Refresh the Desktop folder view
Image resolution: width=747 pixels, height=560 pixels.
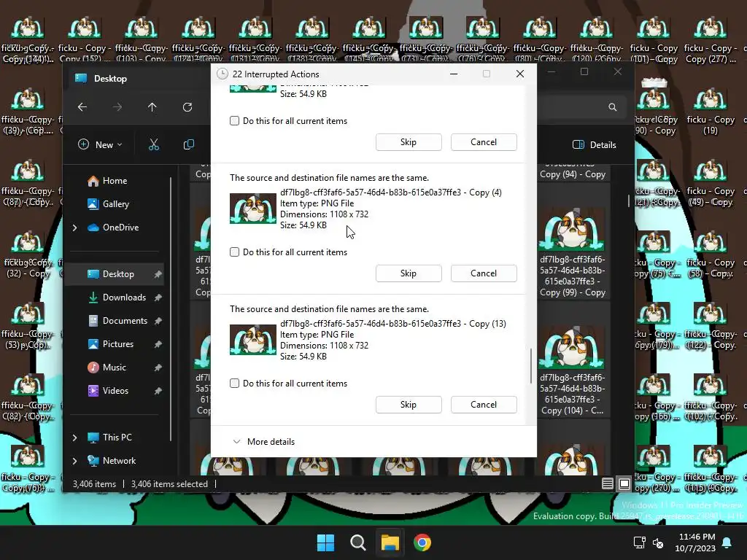click(187, 107)
